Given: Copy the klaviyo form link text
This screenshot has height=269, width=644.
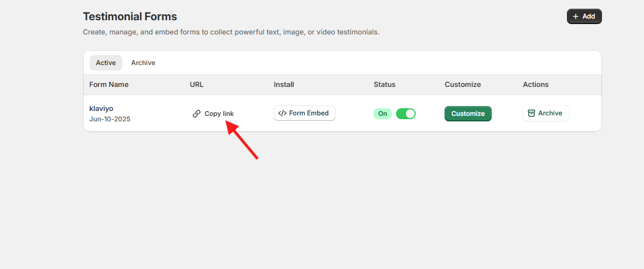Looking at the screenshot, I should coord(219,114).
